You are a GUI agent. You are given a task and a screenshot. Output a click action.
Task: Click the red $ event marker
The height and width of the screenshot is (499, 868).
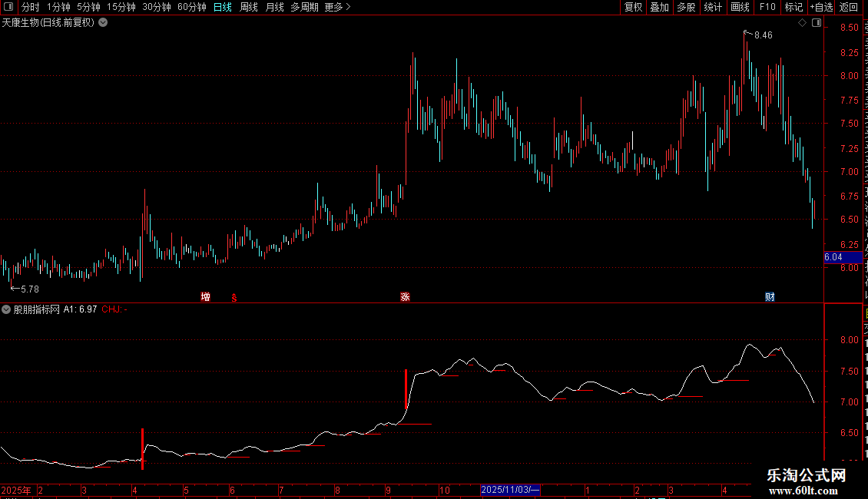click(234, 298)
